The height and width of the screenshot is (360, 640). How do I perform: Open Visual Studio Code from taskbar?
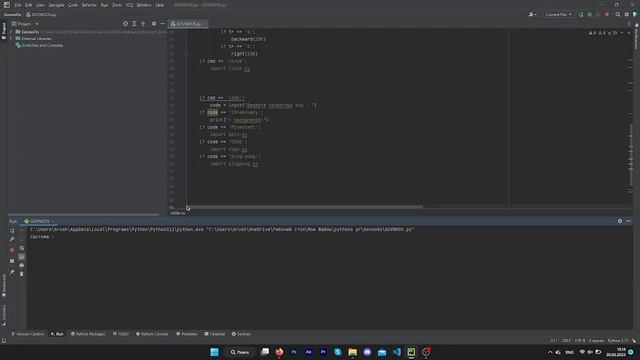[x=397, y=352]
